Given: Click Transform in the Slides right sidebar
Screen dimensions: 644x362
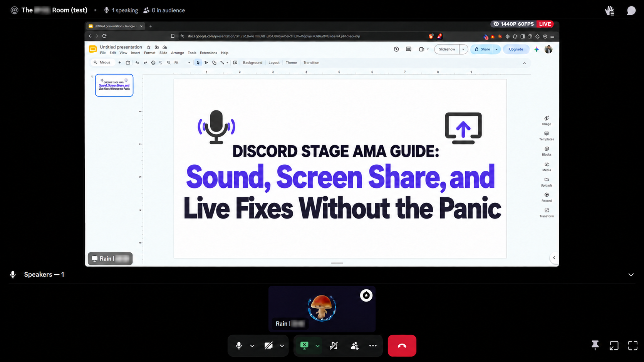Looking at the screenshot, I should pos(547,213).
